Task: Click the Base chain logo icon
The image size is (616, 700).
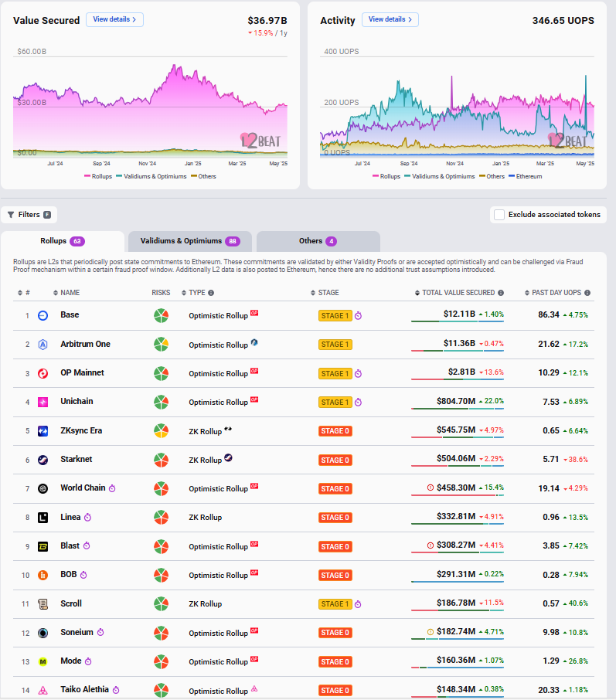Action: point(43,315)
